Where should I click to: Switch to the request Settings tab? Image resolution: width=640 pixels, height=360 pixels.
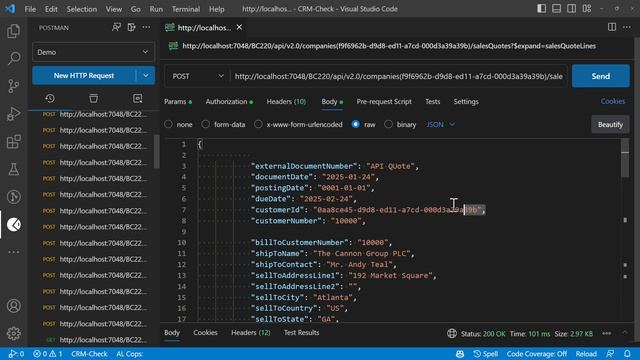click(x=466, y=102)
